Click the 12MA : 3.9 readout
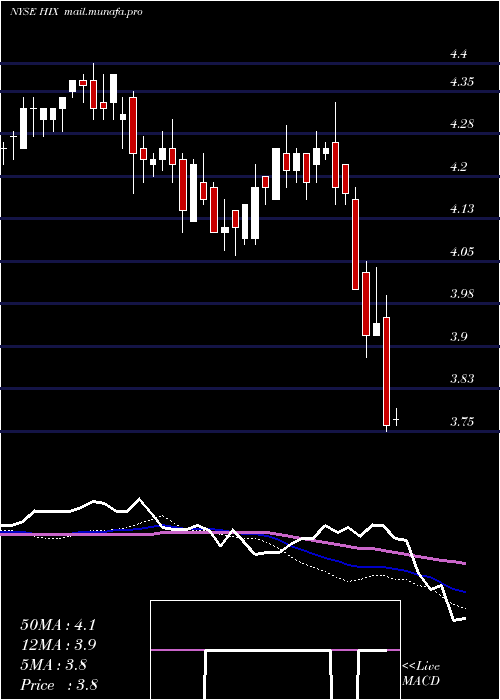 (x=58, y=645)
